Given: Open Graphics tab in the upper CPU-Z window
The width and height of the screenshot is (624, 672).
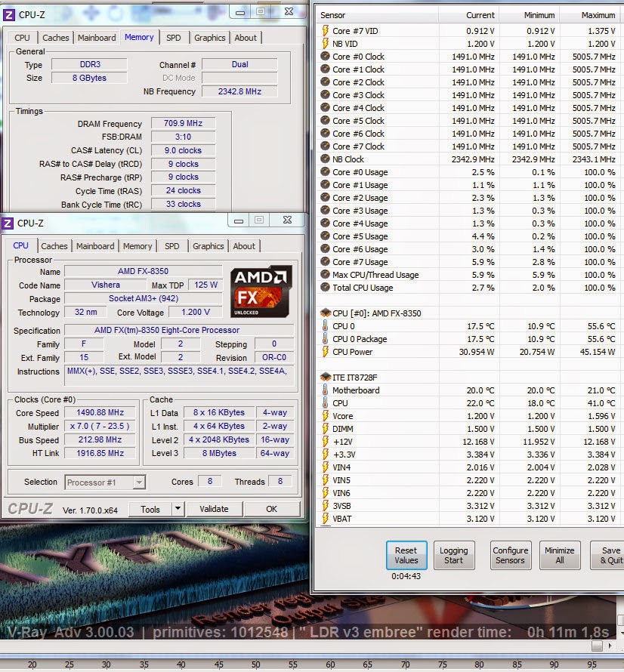Looking at the screenshot, I should point(209,38).
